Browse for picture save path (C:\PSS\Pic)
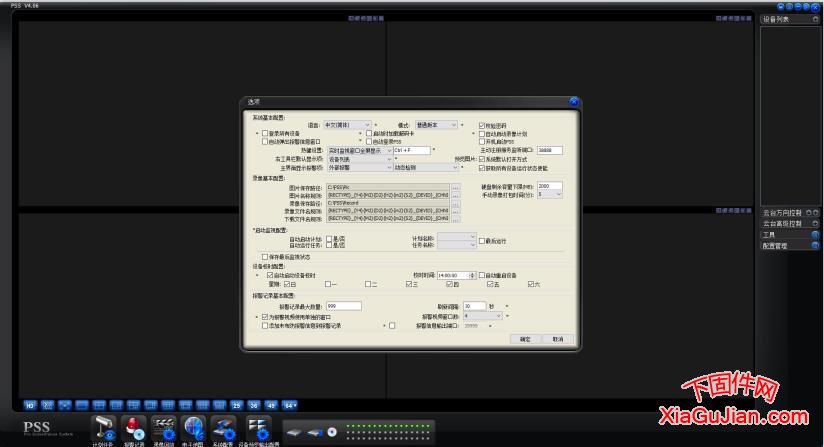The height and width of the screenshot is (447, 824). (x=456, y=187)
